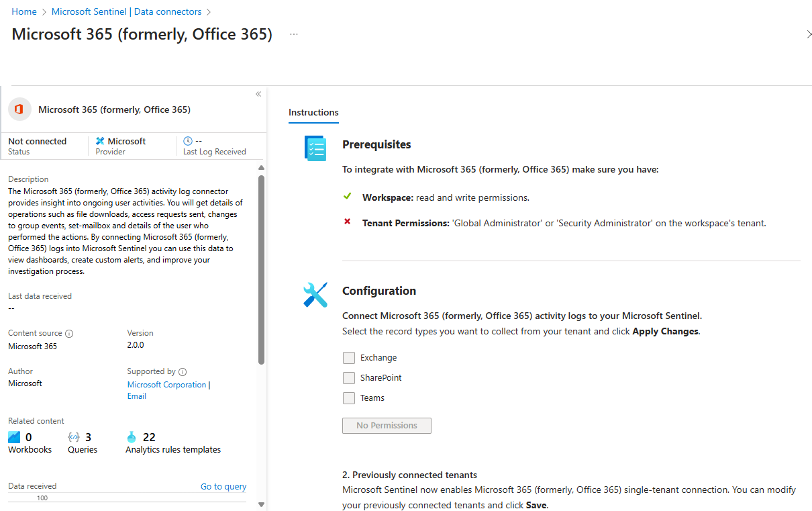
Task: Click the No Permissions button
Action: pos(387,426)
